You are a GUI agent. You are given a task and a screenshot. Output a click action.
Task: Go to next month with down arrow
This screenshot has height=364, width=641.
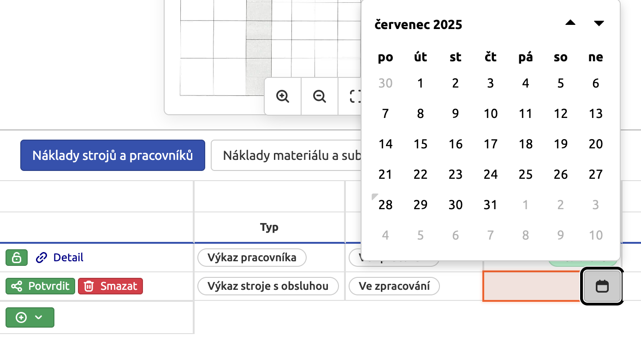coord(599,23)
